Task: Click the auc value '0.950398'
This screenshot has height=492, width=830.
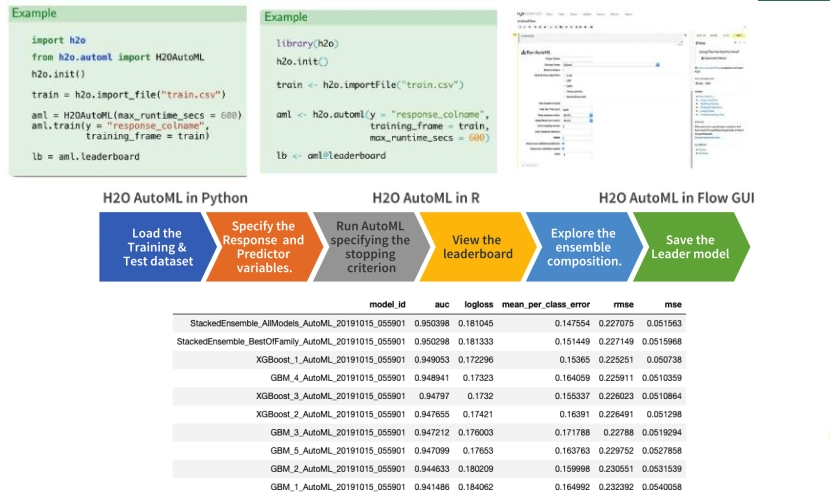Action: coord(432,323)
